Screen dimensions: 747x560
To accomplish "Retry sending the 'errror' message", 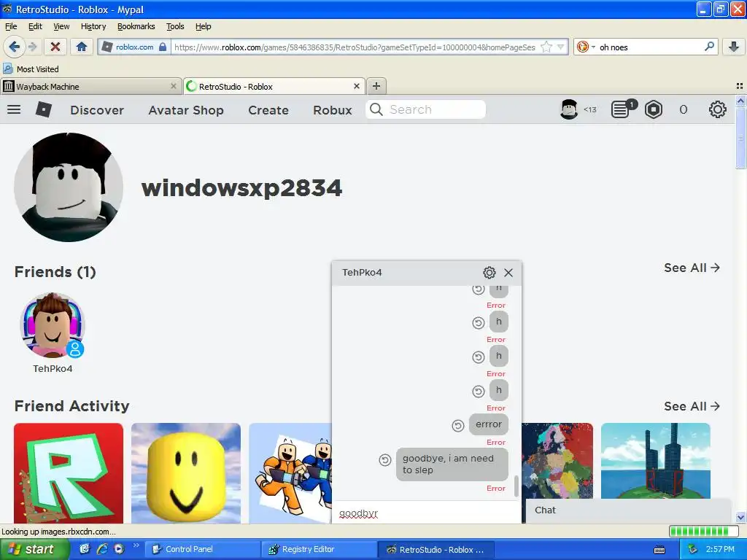I will point(458,426).
